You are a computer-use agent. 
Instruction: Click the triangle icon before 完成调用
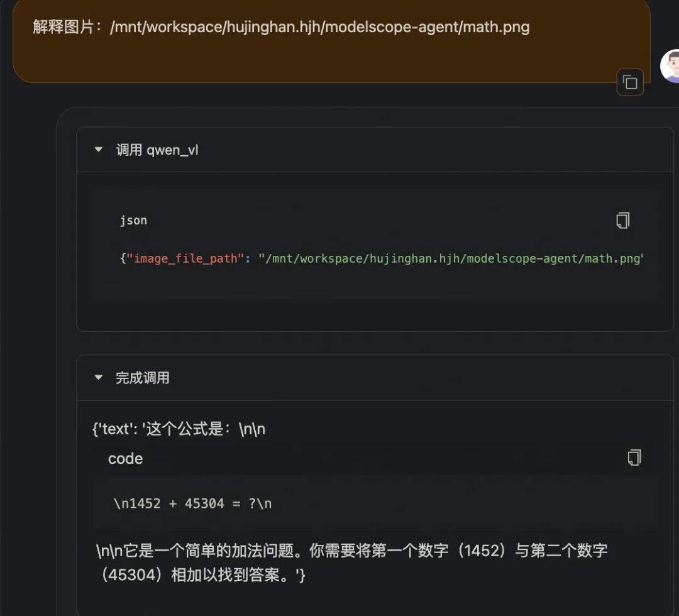[x=98, y=378]
